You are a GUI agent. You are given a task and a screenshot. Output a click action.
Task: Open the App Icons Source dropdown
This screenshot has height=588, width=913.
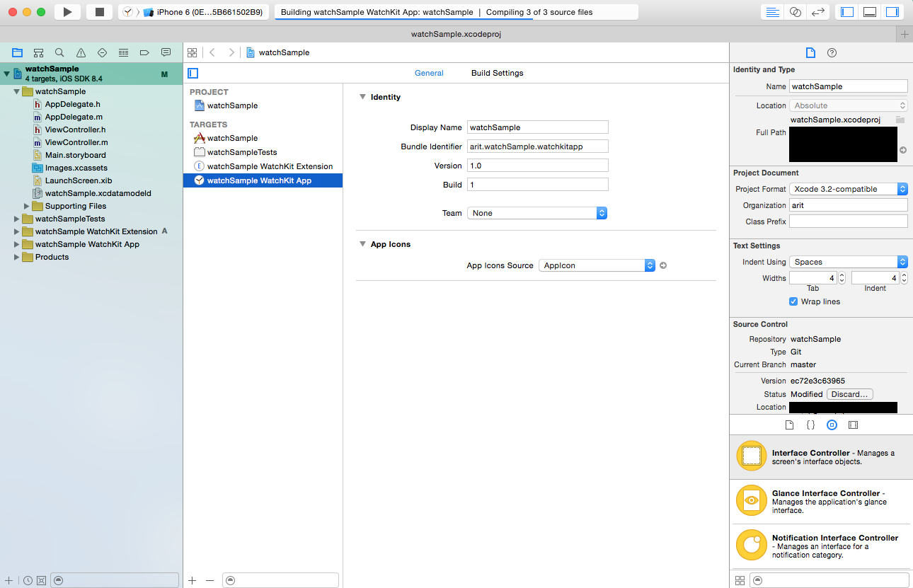pyautogui.click(x=597, y=265)
